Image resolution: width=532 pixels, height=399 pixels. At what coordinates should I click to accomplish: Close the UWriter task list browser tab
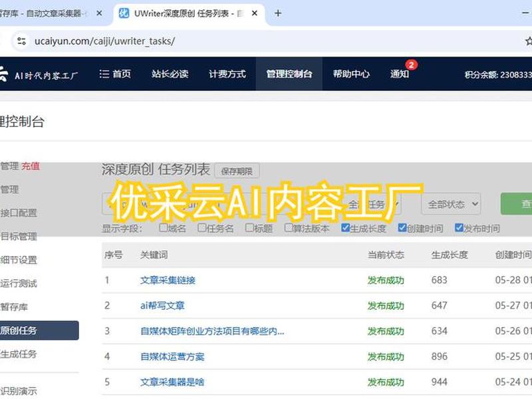[255, 13]
